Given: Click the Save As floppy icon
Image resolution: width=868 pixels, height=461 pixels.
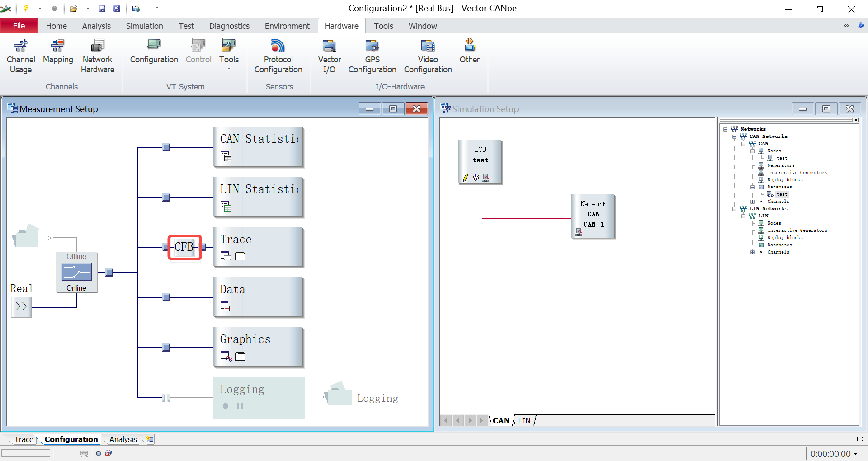Looking at the screenshot, I should [x=117, y=9].
